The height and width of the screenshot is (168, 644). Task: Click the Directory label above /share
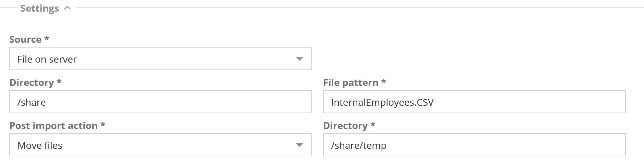[32, 82]
